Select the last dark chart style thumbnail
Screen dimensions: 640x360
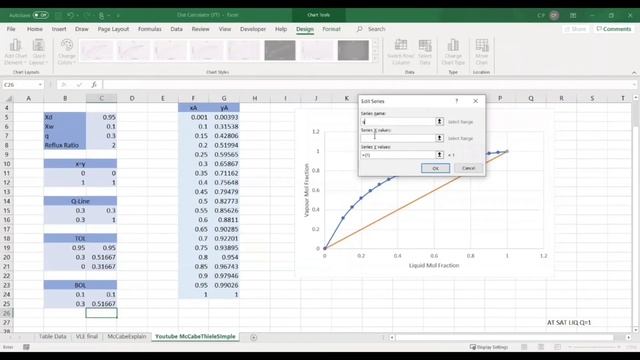coord(353,51)
